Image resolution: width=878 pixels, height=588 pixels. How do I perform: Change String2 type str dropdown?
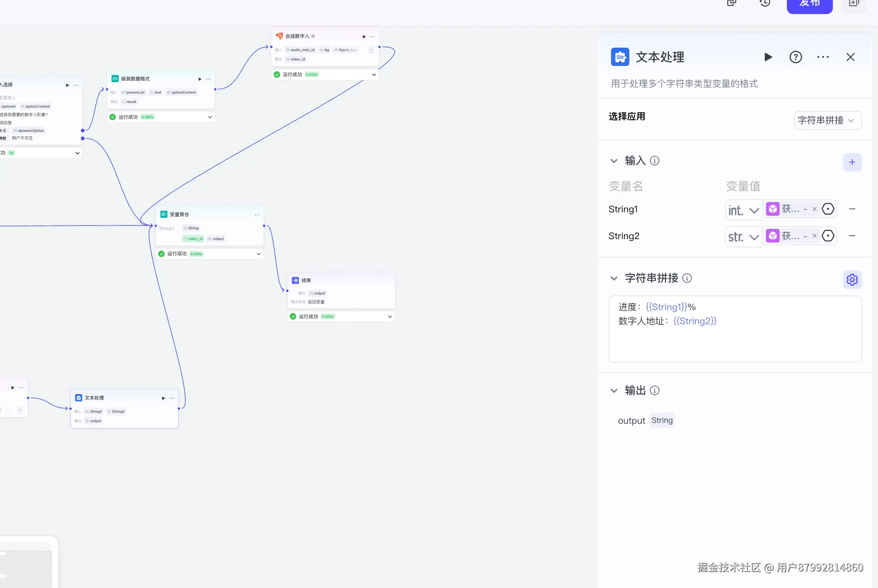(x=743, y=237)
